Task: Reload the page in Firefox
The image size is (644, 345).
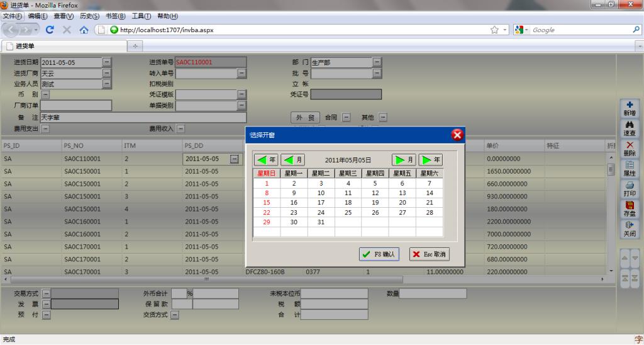Action: click(x=50, y=30)
